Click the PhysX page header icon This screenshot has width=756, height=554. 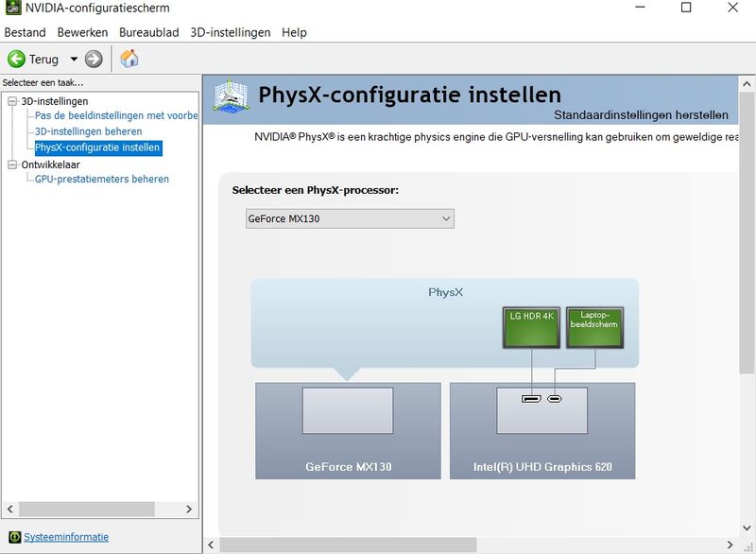[231, 96]
